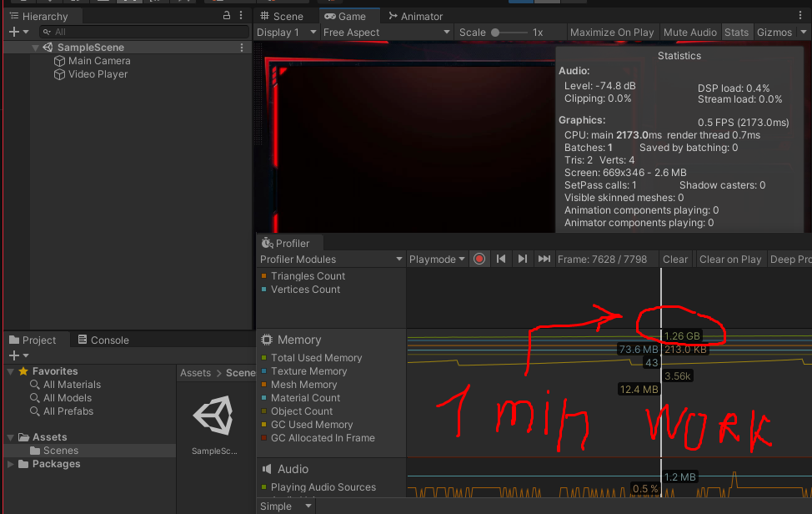This screenshot has height=514, width=812.
Task: Click the Hierarchy lock icon
Action: click(226, 15)
